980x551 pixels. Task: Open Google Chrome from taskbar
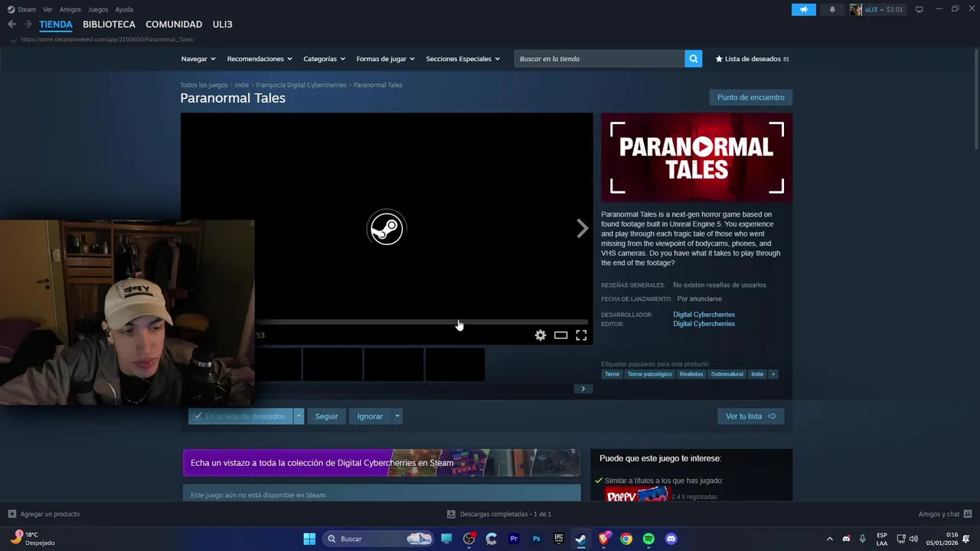point(626,539)
